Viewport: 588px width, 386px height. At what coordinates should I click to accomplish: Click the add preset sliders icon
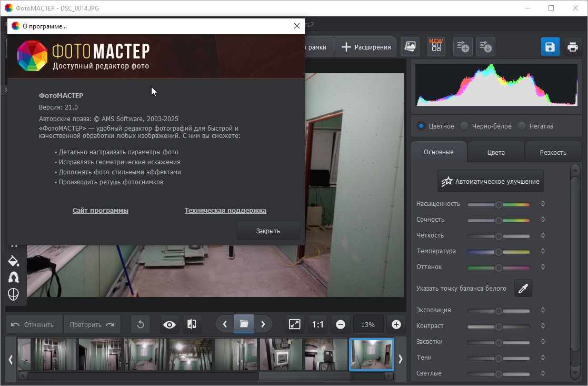coord(463,46)
